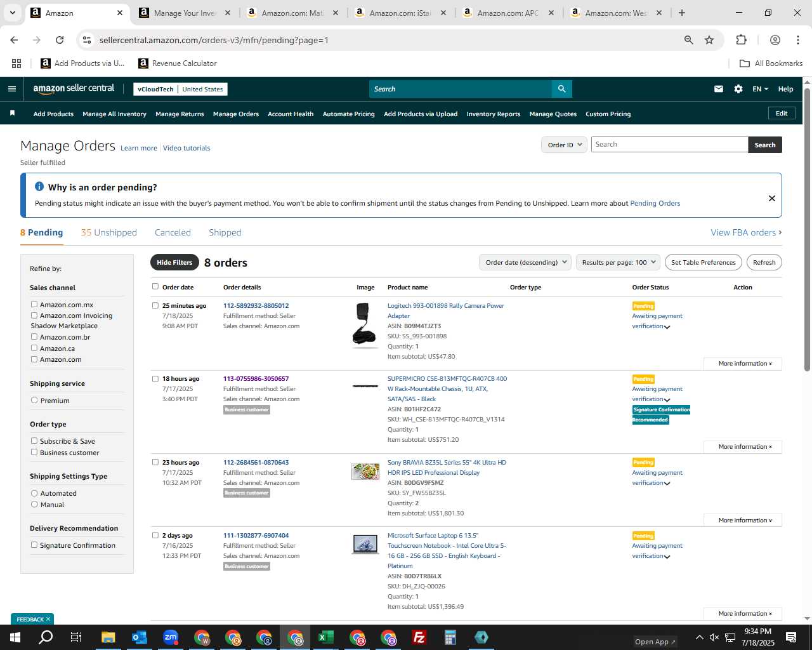Select all orders with header checkbox

click(155, 286)
